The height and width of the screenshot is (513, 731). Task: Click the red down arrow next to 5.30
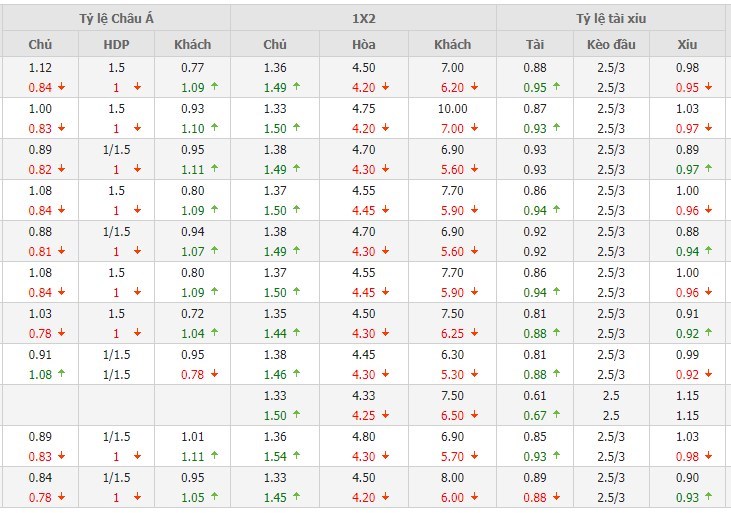pos(476,374)
